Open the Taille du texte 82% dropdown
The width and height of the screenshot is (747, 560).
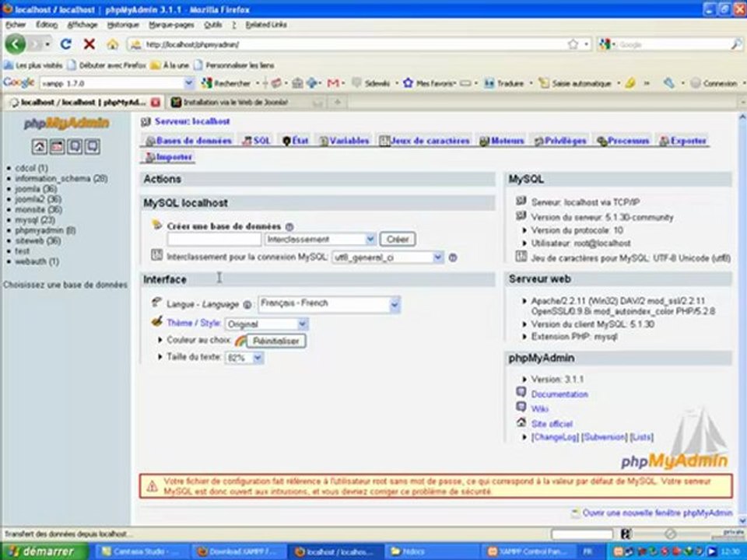pos(244,358)
